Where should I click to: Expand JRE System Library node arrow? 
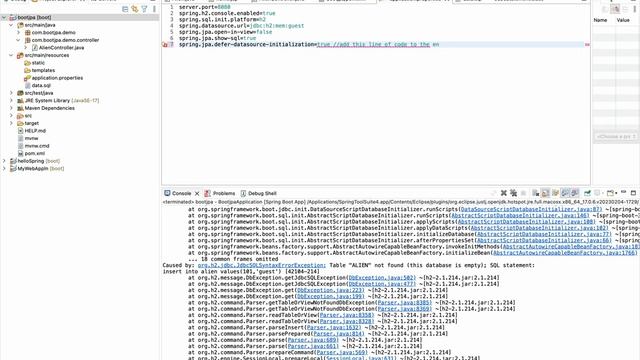(11, 100)
